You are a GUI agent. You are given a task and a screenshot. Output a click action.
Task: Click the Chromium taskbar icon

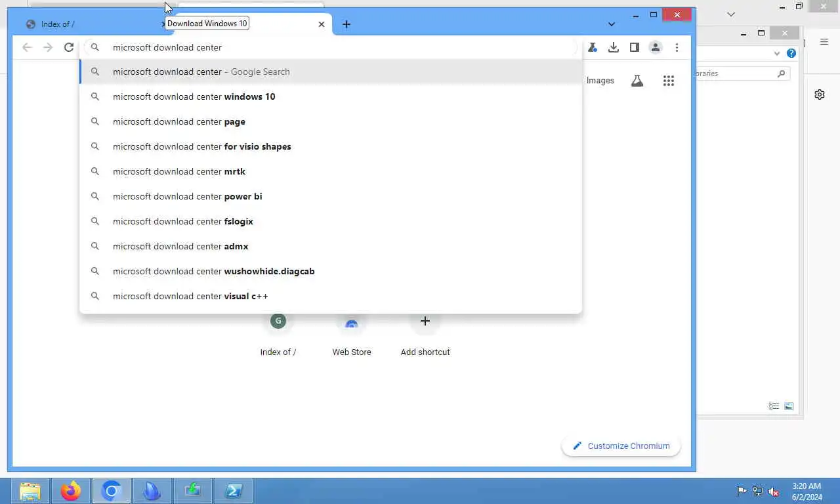[112, 491]
